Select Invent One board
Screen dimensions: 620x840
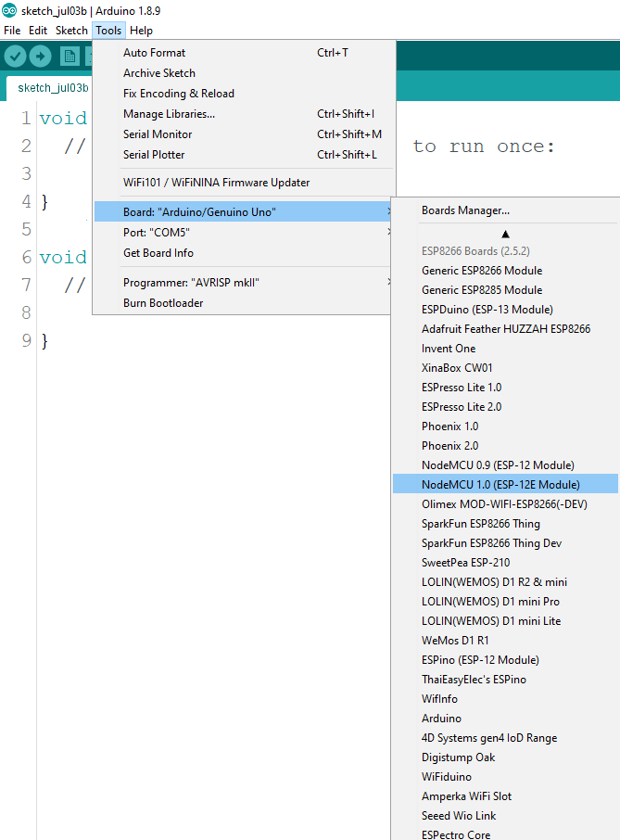tap(505, 349)
